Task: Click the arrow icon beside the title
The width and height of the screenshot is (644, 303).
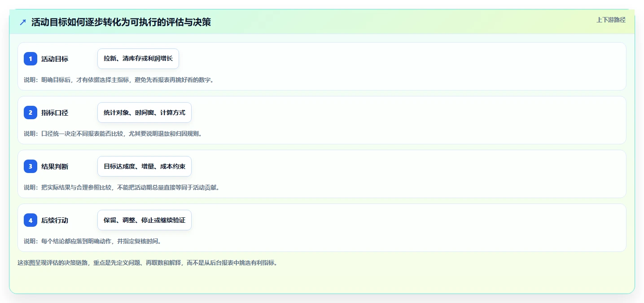Action: [23, 22]
